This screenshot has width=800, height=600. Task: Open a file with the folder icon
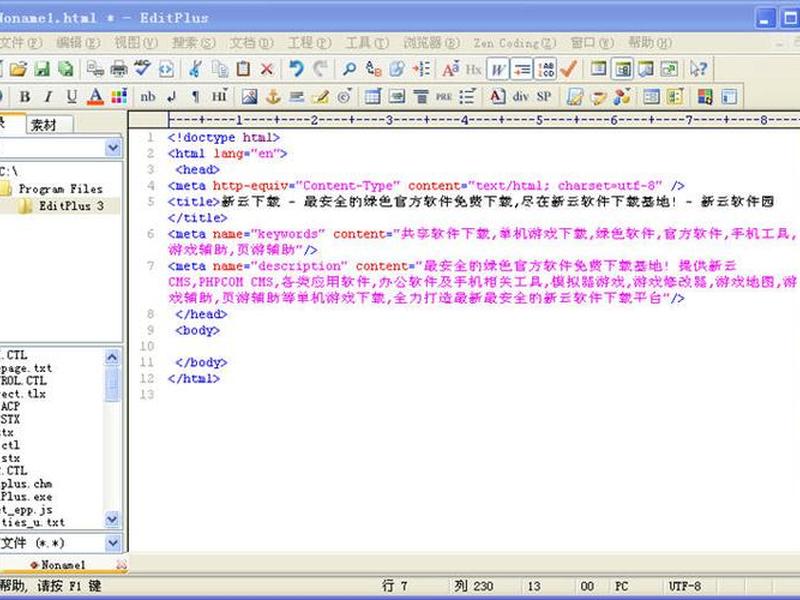(x=18, y=69)
